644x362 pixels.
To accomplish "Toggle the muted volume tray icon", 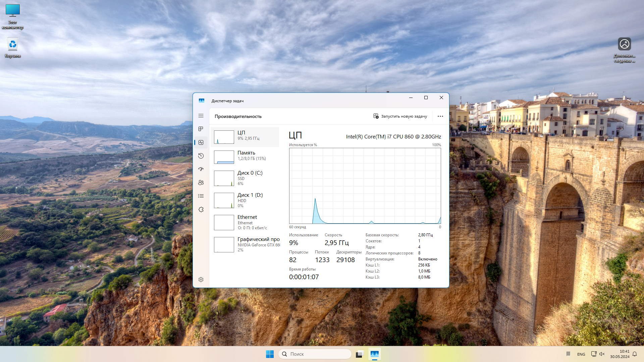I will click(602, 354).
